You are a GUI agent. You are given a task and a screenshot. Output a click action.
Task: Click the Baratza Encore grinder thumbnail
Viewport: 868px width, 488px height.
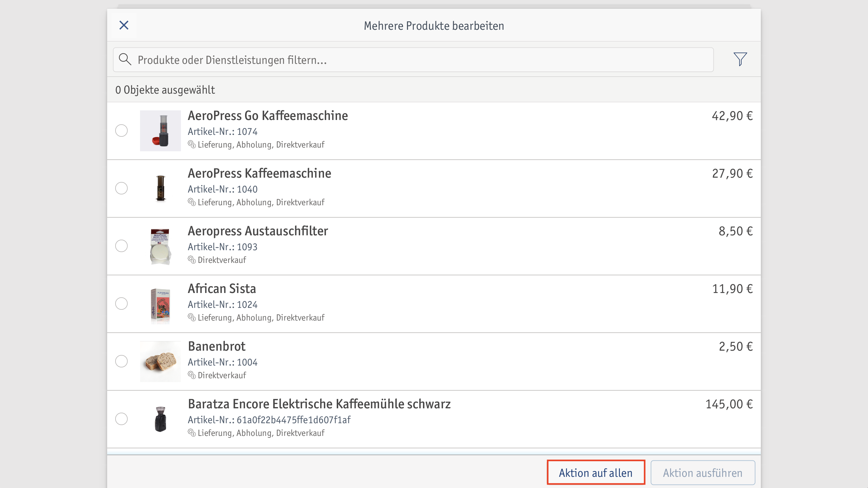point(160,419)
